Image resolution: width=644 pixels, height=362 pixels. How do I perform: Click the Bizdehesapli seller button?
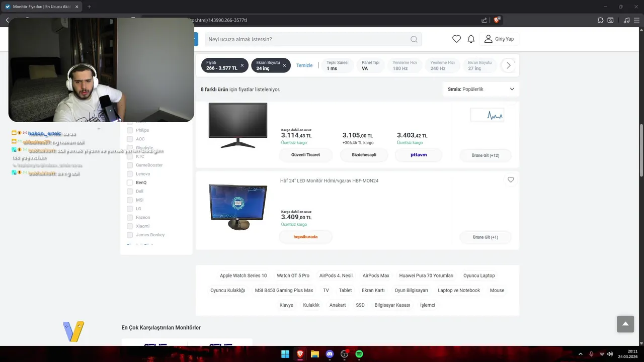tap(364, 155)
